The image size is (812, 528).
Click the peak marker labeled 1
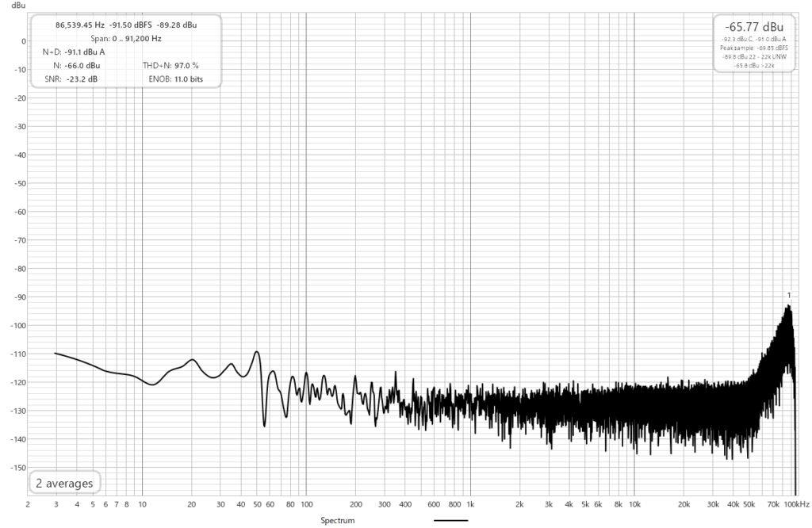click(x=789, y=296)
